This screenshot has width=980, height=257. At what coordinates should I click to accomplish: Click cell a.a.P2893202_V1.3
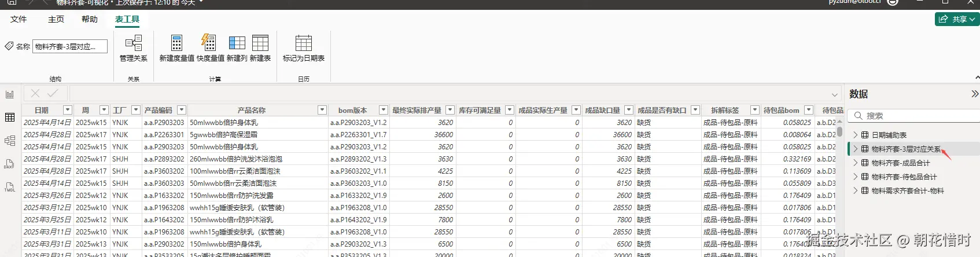[359, 159]
